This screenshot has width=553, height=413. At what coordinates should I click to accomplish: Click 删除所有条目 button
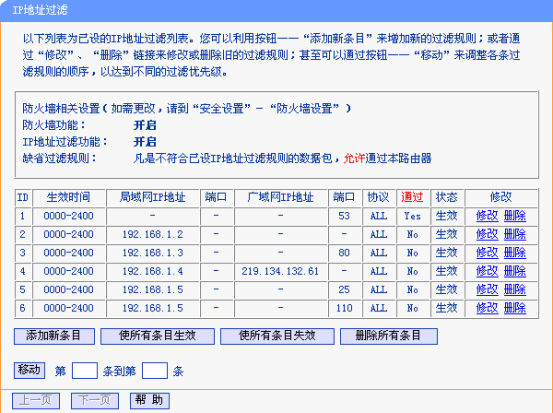point(389,336)
